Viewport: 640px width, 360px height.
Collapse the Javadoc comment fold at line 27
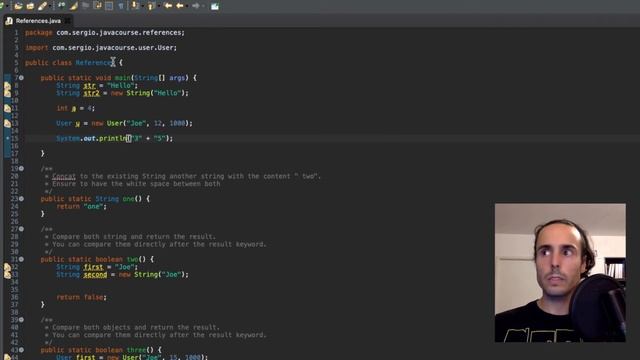pos(21,229)
